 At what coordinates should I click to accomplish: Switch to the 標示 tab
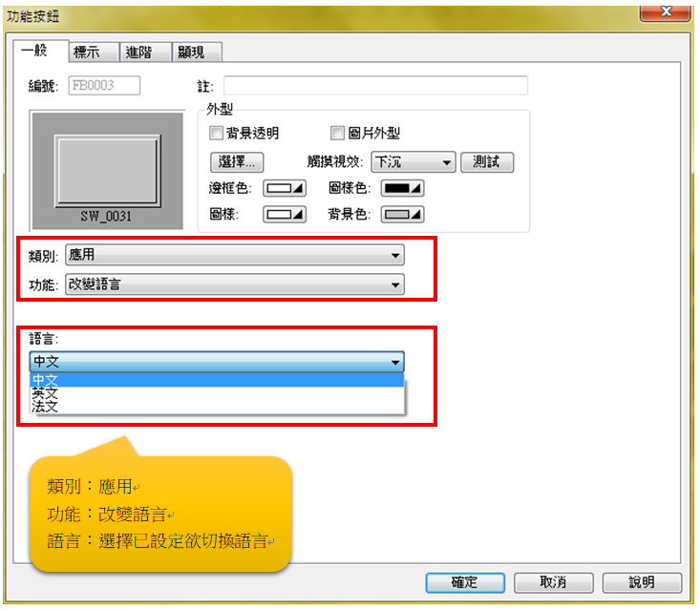[94, 53]
